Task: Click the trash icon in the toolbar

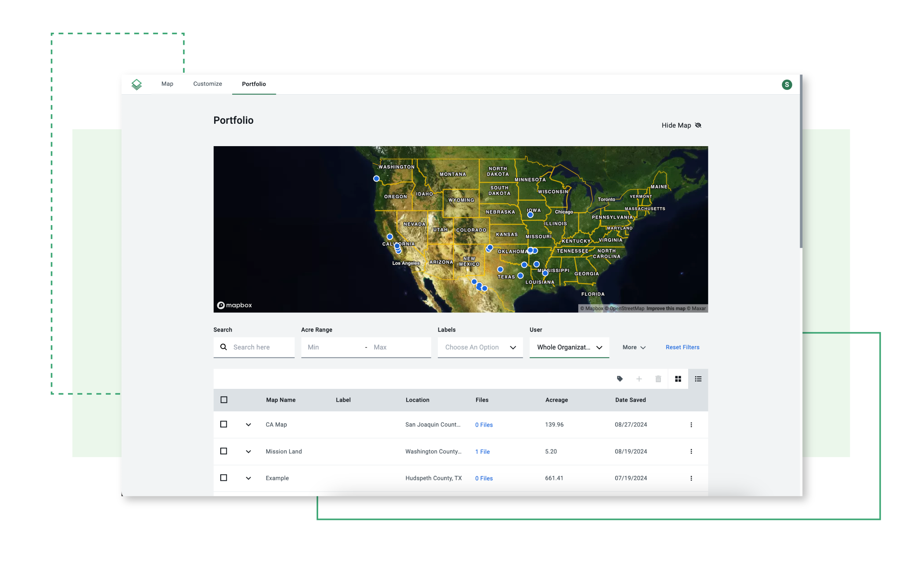Action: click(658, 379)
